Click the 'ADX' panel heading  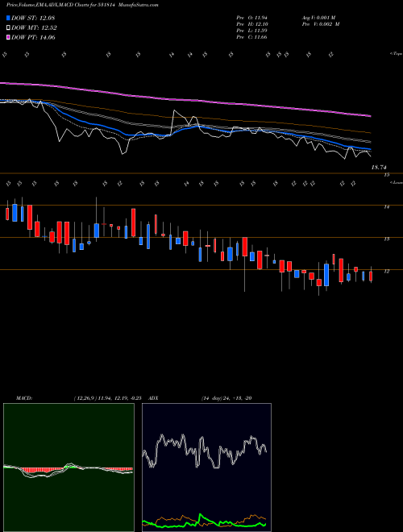[153, 398]
